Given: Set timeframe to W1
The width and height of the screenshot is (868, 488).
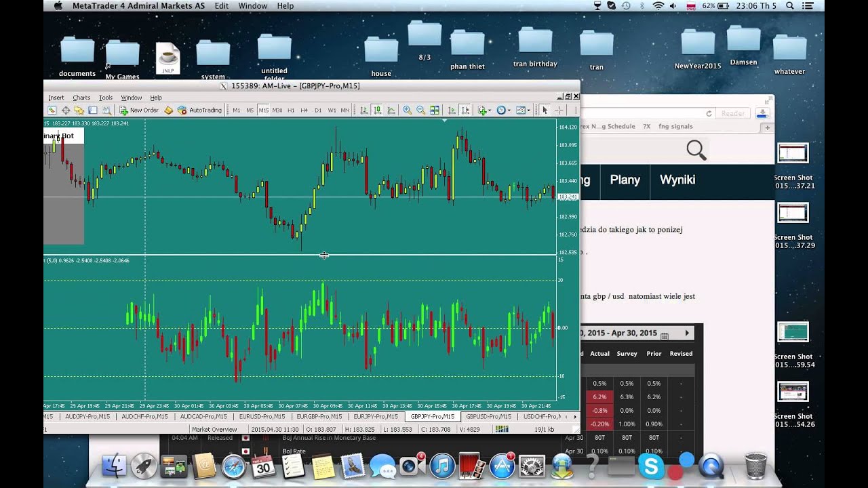Looking at the screenshot, I should tap(332, 110).
